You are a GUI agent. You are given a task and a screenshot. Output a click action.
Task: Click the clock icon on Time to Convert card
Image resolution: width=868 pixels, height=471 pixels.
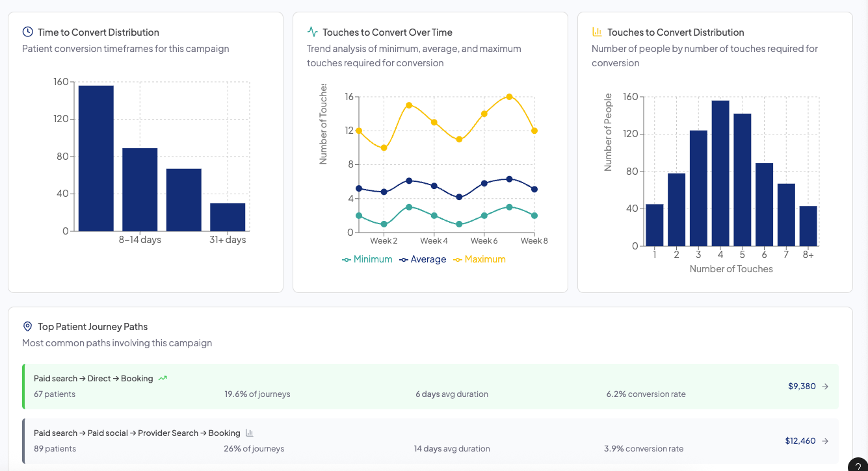(x=27, y=31)
